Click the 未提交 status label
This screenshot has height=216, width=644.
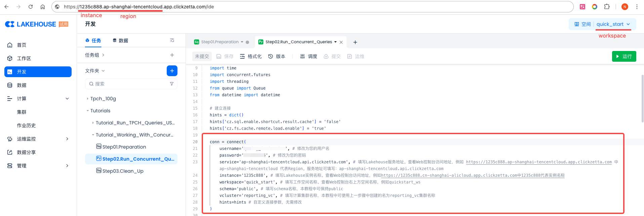click(x=202, y=56)
